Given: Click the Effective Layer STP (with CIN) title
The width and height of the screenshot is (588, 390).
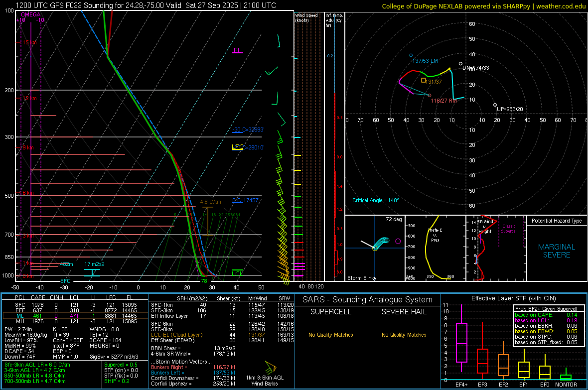Looking at the screenshot, I should click(513, 298).
